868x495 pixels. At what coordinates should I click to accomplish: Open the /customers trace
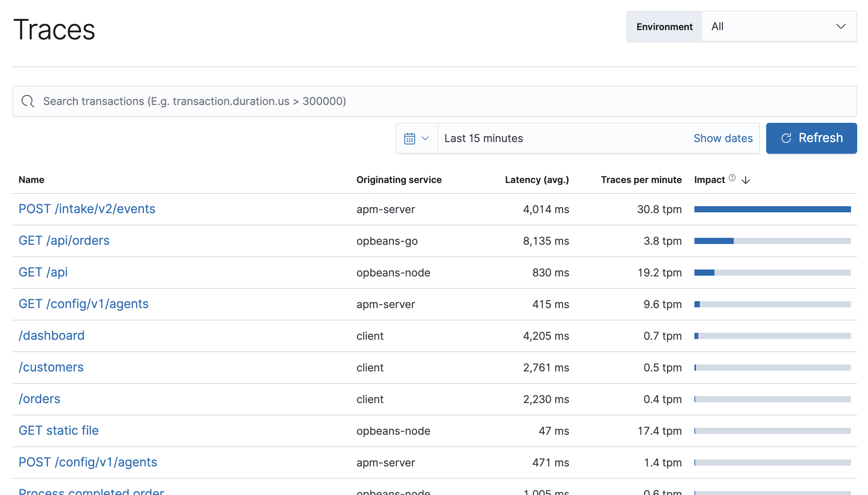tap(51, 367)
